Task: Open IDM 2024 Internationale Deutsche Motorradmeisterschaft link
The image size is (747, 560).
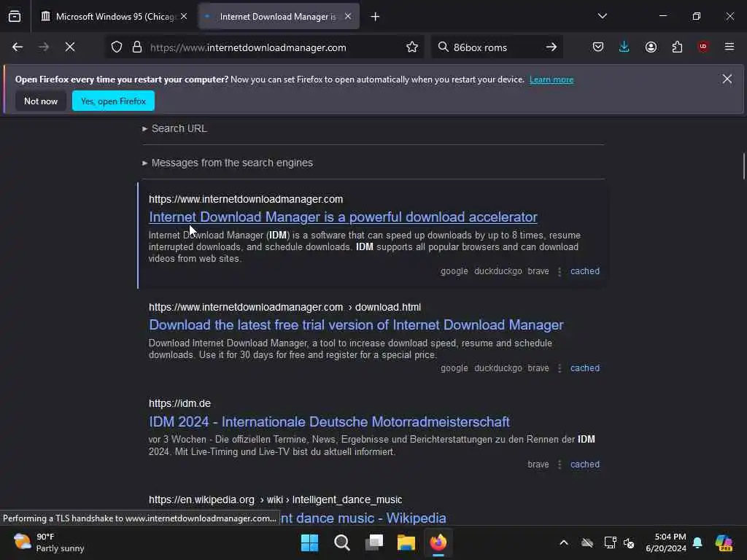Action: (329, 422)
